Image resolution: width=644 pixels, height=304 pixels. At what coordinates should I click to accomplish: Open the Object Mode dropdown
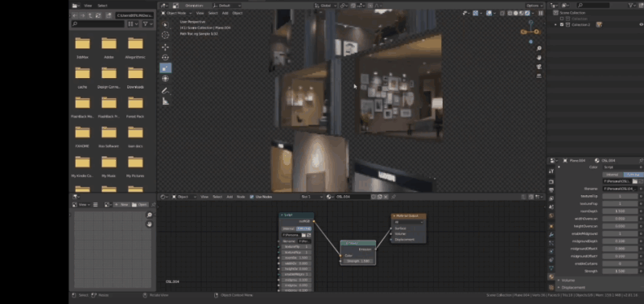coord(176,13)
